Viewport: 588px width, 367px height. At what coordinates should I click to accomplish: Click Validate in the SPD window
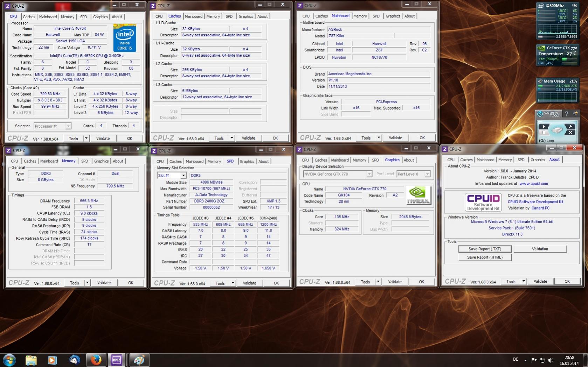pos(250,283)
